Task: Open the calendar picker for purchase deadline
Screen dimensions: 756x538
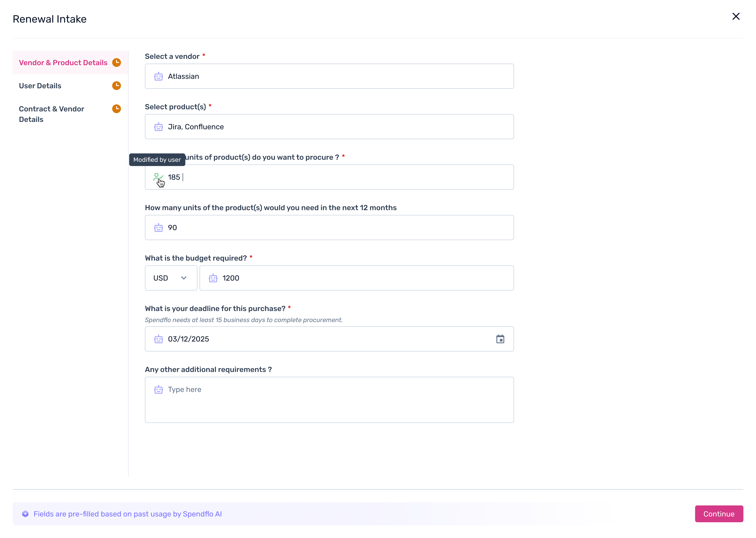Action: click(x=500, y=339)
